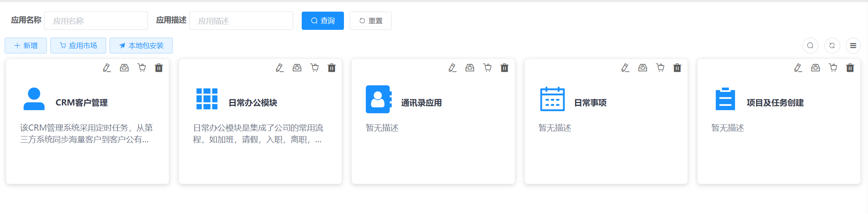Edit the 通讯录应用 application
The height and width of the screenshot is (214, 868).
[452, 68]
